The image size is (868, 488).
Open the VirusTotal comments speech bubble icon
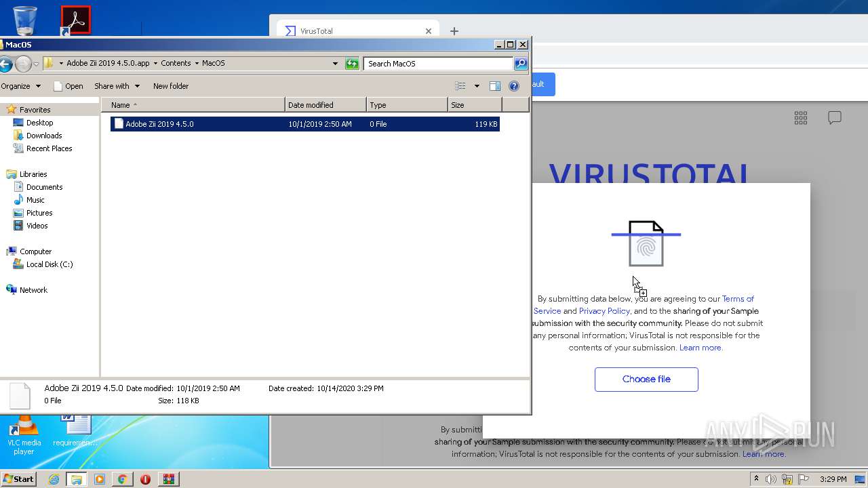pos(835,118)
